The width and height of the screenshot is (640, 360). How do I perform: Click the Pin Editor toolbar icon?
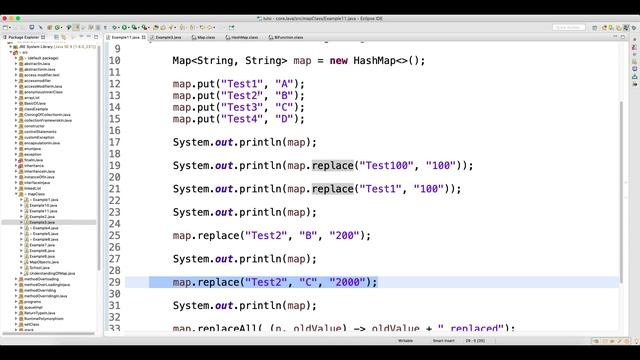tap(231, 27)
